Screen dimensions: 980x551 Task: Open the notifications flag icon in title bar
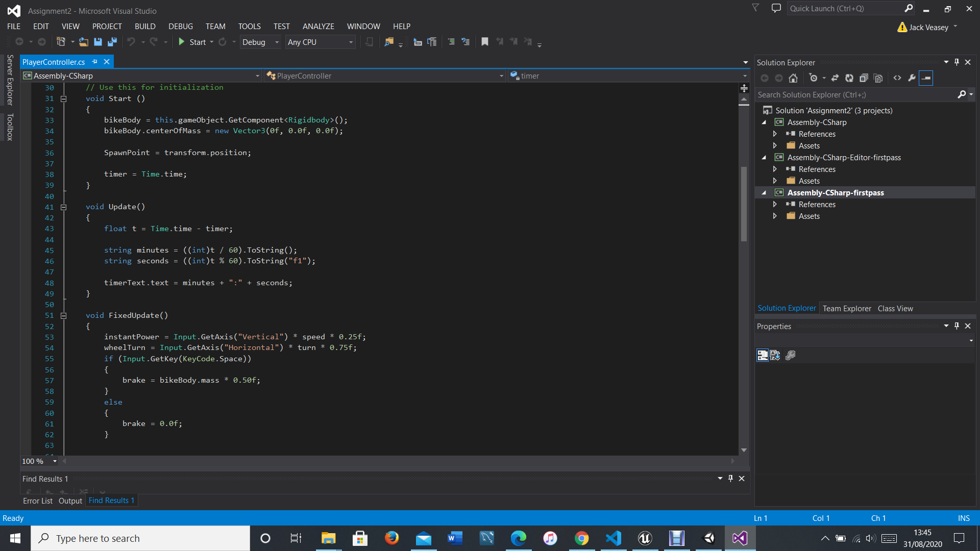click(x=755, y=8)
